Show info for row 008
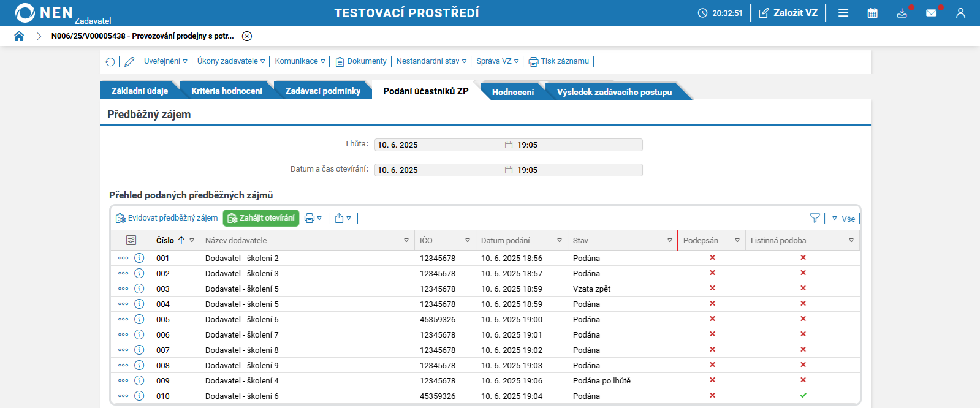Screen dimensions: 980x408 139,365
